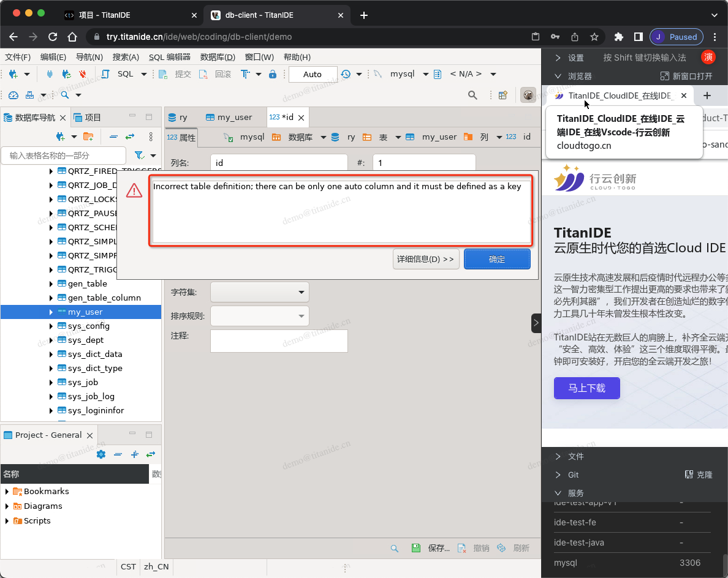The width and height of the screenshot is (728, 578).
Task: Expand the my_user table tree node
Action: [51, 312]
